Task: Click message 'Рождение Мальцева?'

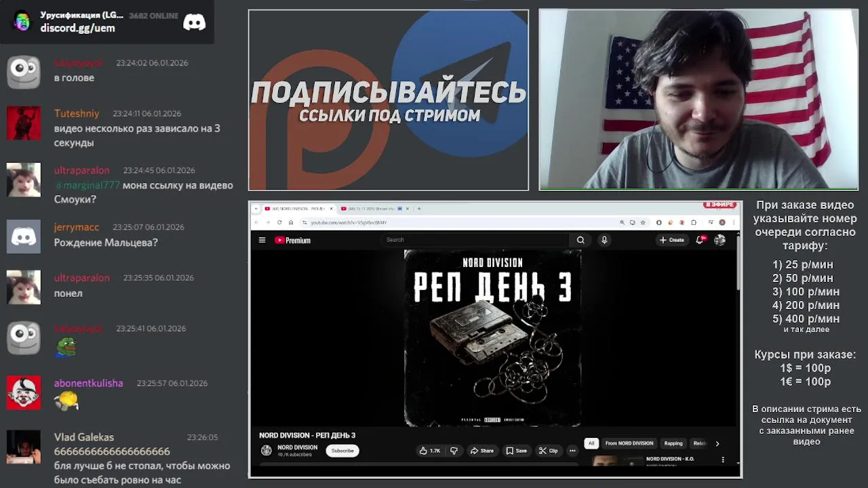Action: tap(106, 242)
